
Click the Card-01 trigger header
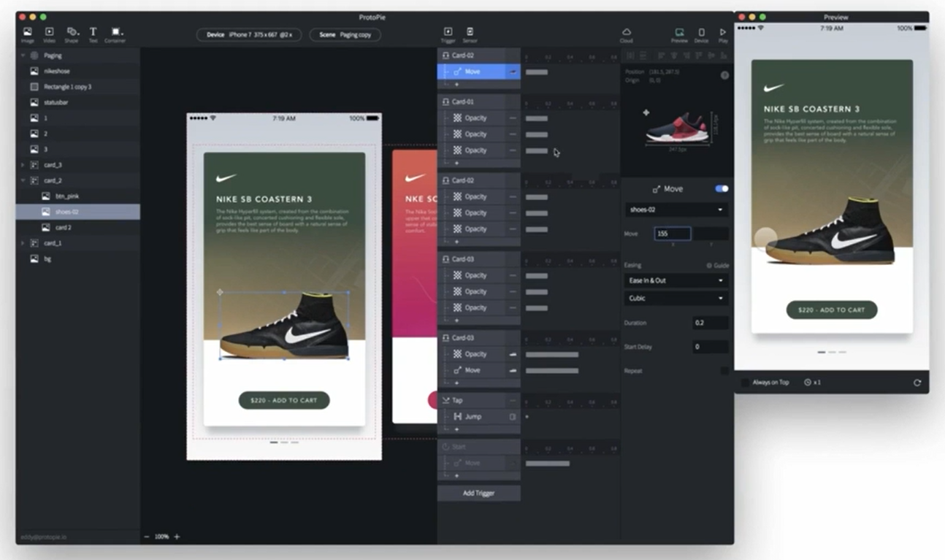point(478,102)
